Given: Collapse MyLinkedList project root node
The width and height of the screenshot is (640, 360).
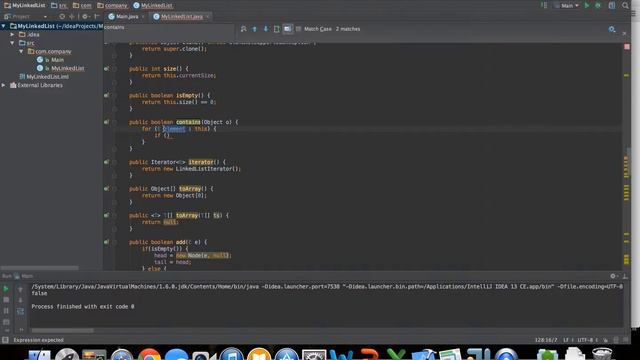Looking at the screenshot, I should click(x=4, y=26).
